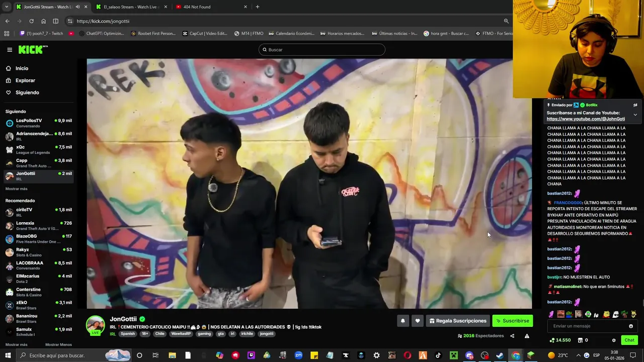Collapse pinned message chevron
This screenshot has width=644, height=362.
(635, 115)
